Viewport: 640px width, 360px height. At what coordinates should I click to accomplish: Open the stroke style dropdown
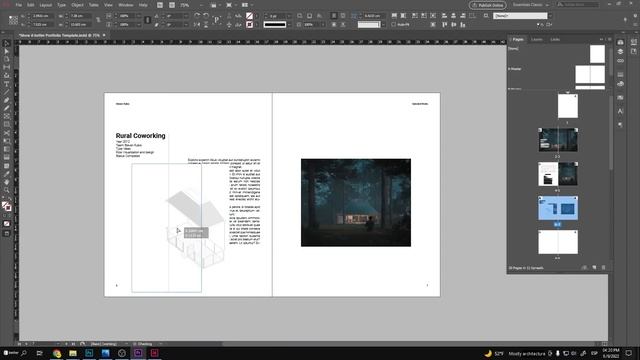(x=289, y=24)
